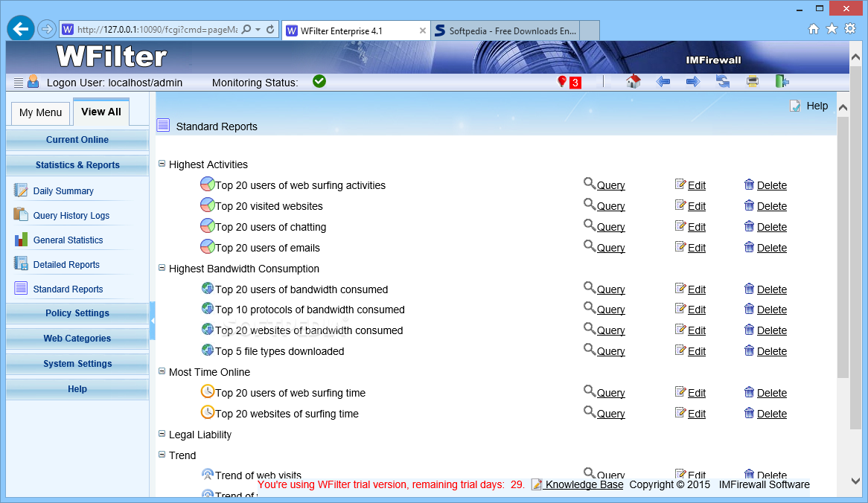Open Query History Logs
Image resolution: width=868 pixels, height=503 pixels.
[71, 215]
